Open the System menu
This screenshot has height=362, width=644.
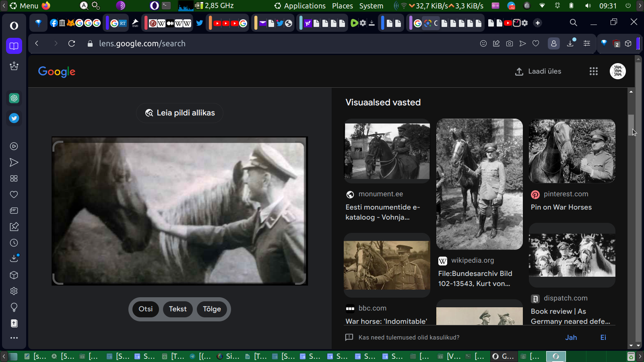[x=371, y=6]
